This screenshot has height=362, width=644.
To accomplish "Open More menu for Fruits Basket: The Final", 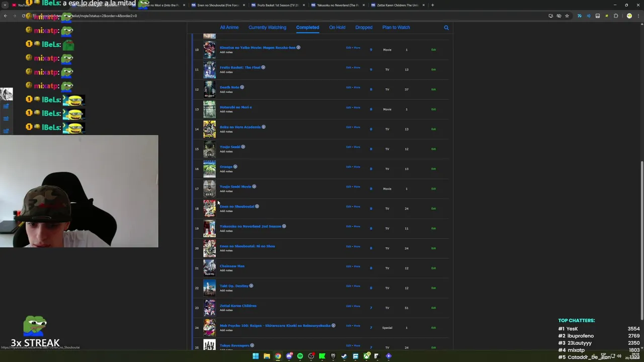I will coord(357,67).
